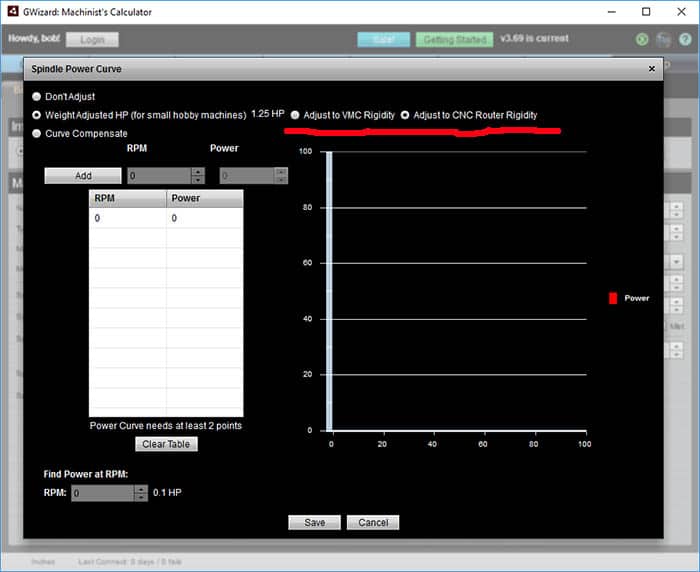Click the green arrow icon in header
The width and height of the screenshot is (700, 572).
click(x=642, y=40)
